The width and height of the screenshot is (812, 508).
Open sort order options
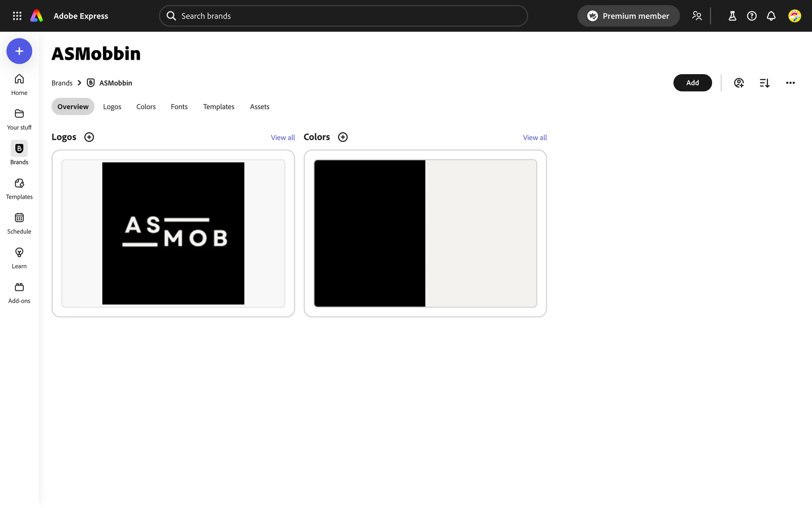[764, 83]
